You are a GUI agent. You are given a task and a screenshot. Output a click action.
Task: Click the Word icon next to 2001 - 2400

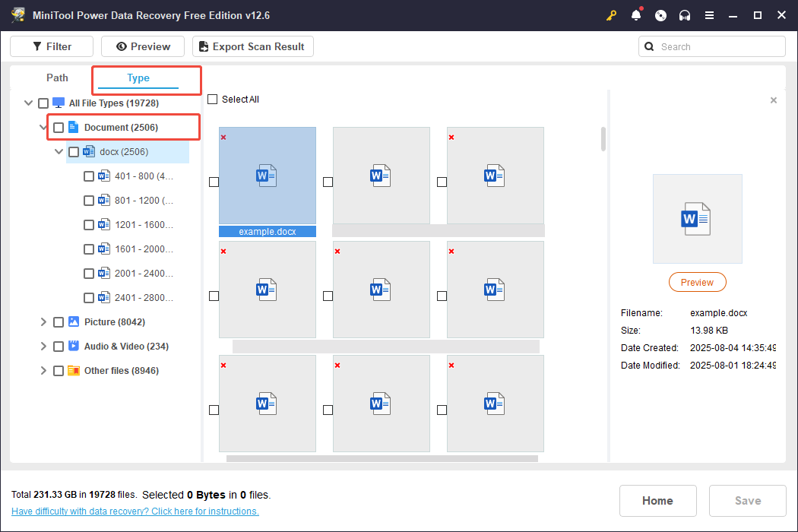[104, 273]
